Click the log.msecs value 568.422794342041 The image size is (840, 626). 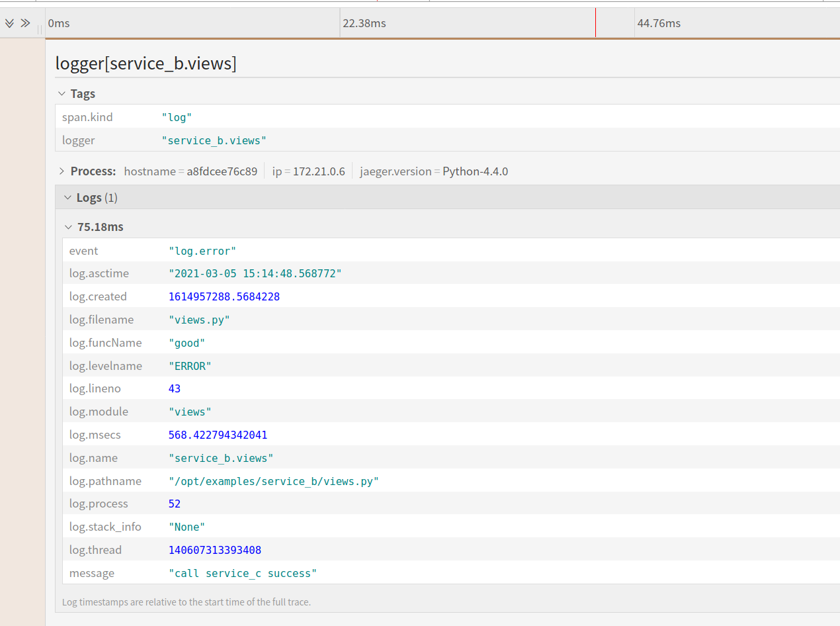point(218,435)
